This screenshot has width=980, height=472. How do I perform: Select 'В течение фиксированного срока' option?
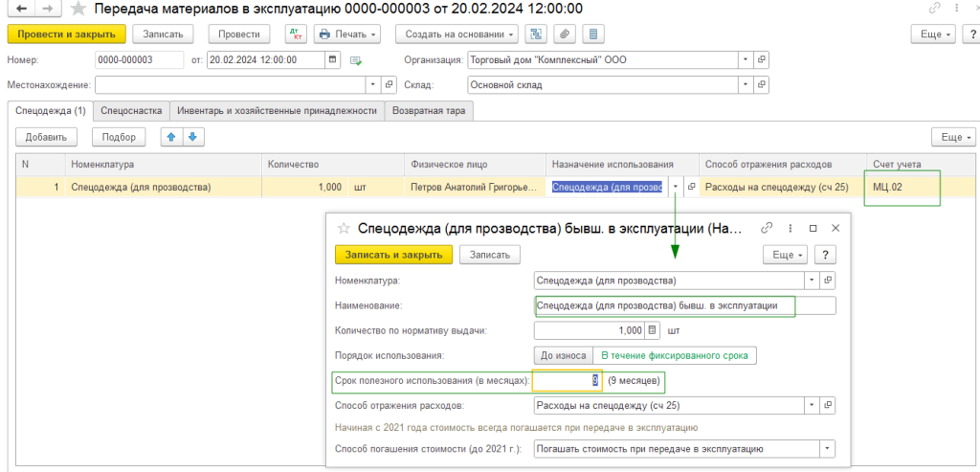[674, 355]
